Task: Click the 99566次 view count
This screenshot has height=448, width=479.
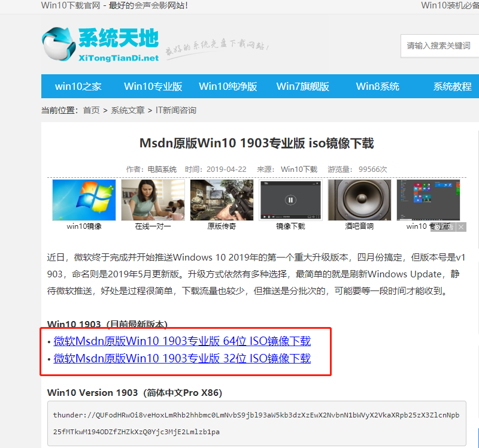Action: tap(372, 169)
